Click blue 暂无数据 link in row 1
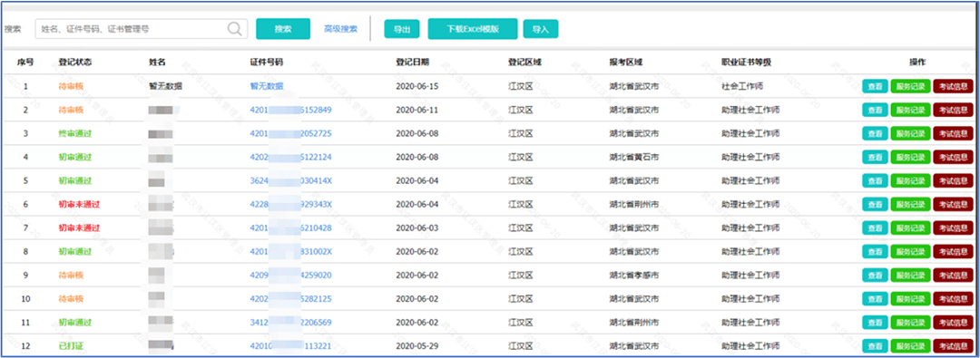Image resolution: width=980 pixels, height=358 pixels. tap(267, 86)
